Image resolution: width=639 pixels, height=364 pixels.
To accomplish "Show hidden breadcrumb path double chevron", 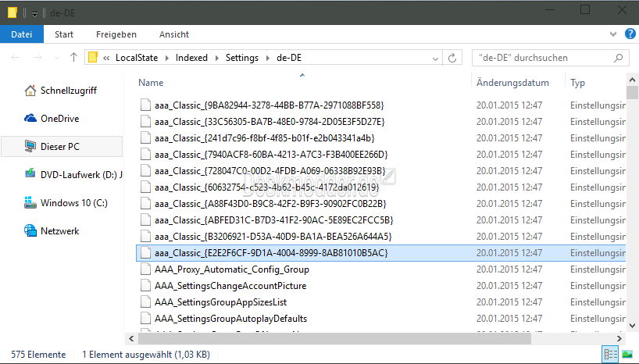I will 106,59.
